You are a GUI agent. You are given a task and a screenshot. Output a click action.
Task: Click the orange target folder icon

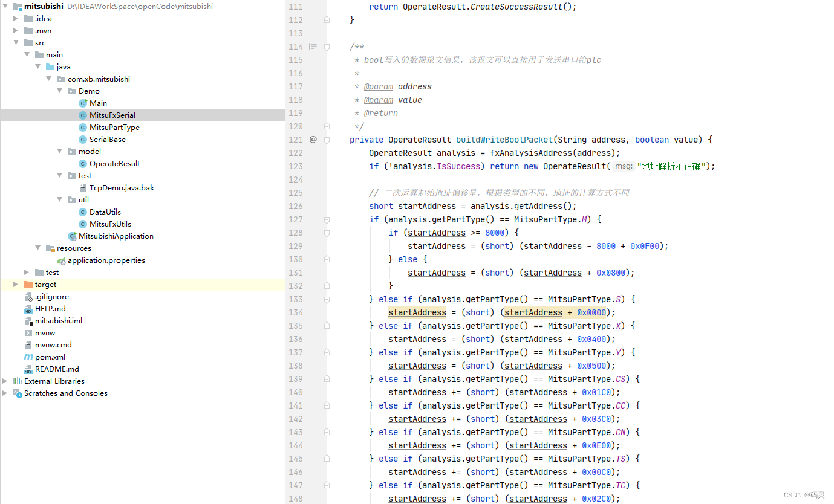coord(28,285)
